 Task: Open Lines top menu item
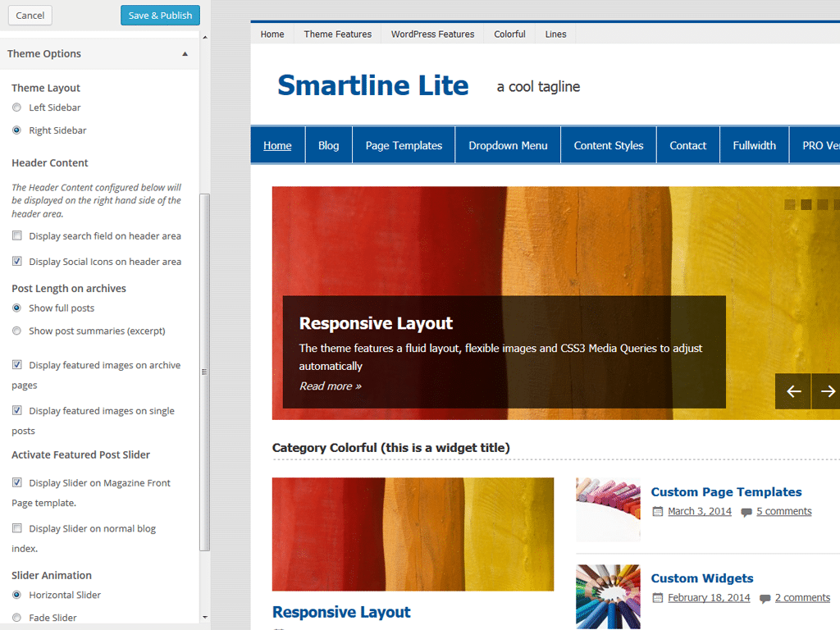[x=555, y=34]
